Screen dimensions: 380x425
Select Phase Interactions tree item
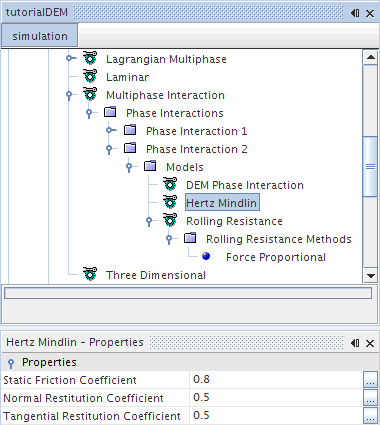[x=175, y=113]
